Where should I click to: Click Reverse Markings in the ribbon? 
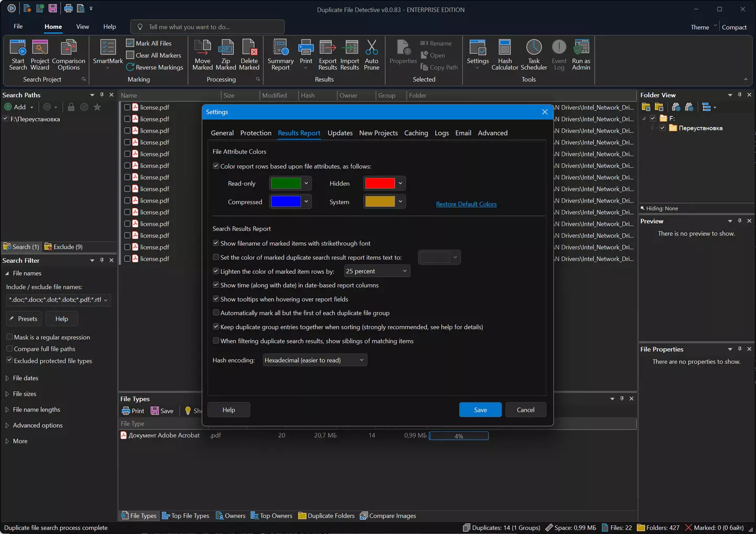154,67
